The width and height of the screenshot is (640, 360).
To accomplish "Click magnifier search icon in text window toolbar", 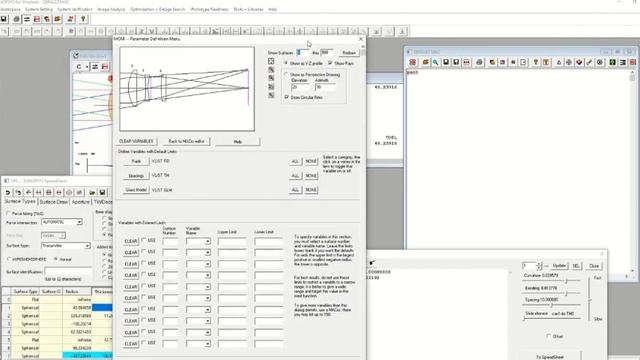I will tap(436, 62).
